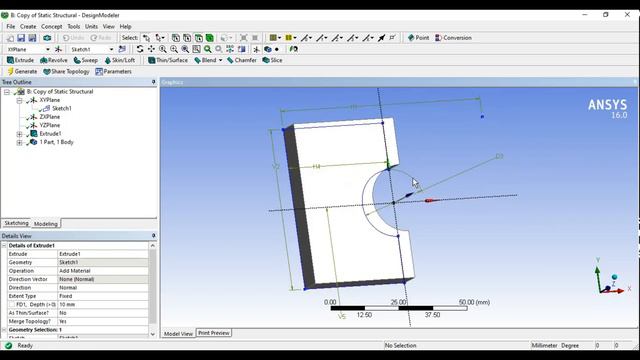Activate the Revolve tool
The width and height of the screenshot is (640, 360).
coord(54,60)
